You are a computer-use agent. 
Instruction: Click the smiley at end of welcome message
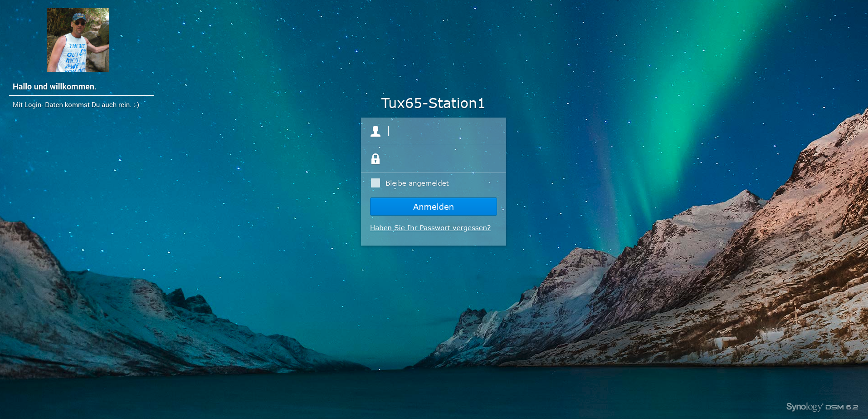pos(136,105)
